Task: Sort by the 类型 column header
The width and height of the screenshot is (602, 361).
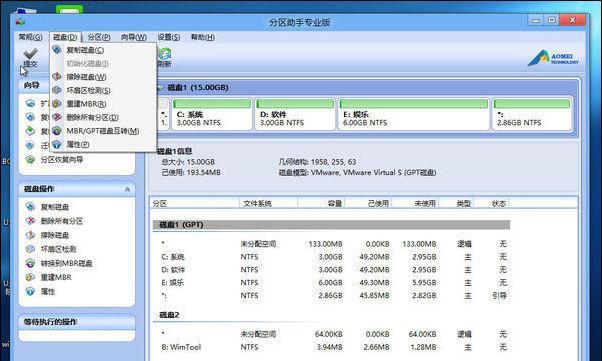Action: pos(456,203)
